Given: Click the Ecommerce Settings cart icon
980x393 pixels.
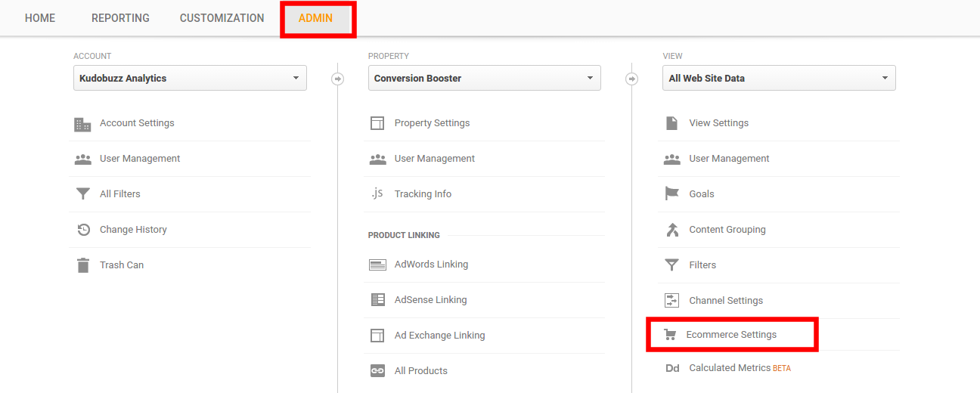Looking at the screenshot, I should pos(669,335).
